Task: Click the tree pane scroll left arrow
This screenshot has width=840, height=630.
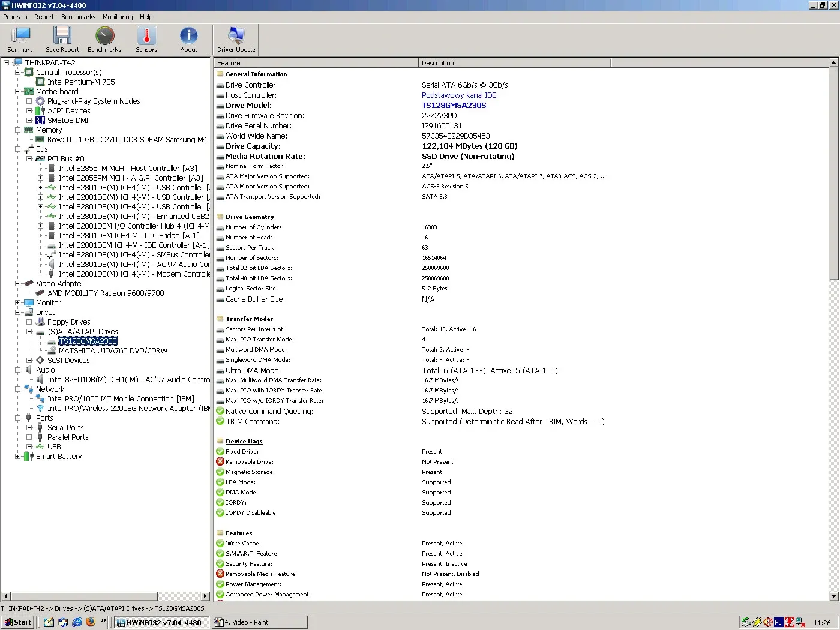Action: click(6, 596)
